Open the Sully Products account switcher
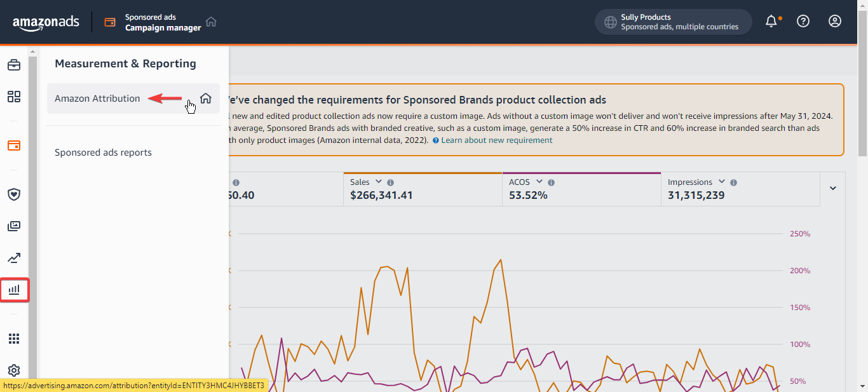 point(673,21)
